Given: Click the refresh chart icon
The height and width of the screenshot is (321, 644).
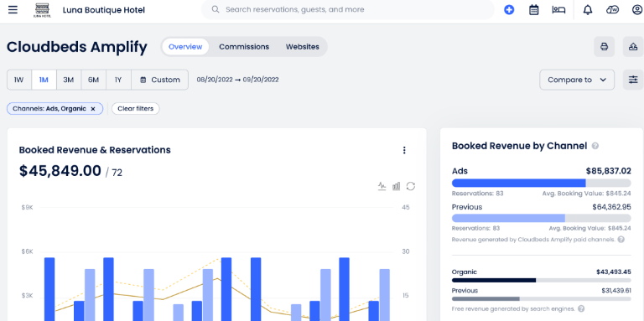Looking at the screenshot, I should (x=411, y=186).
